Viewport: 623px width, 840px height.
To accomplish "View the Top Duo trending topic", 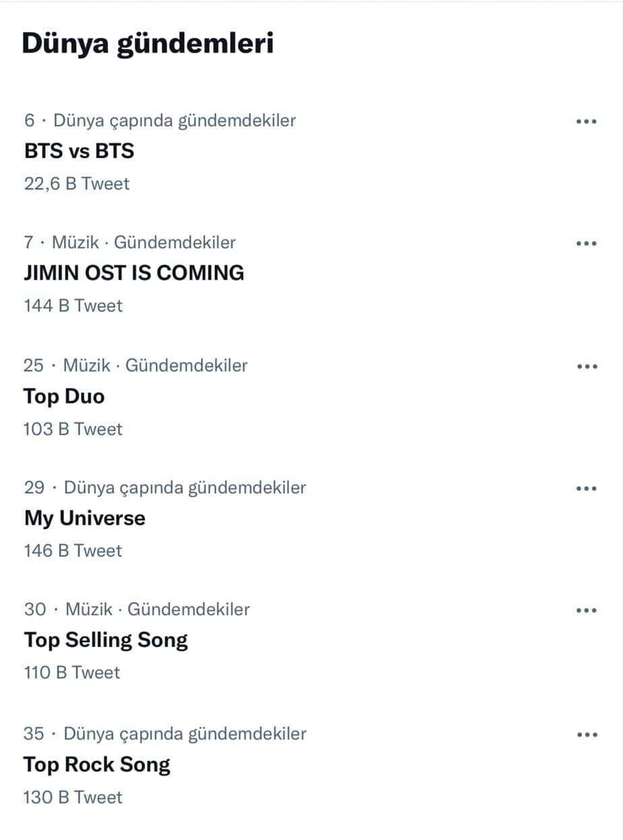I will point(64,396).
